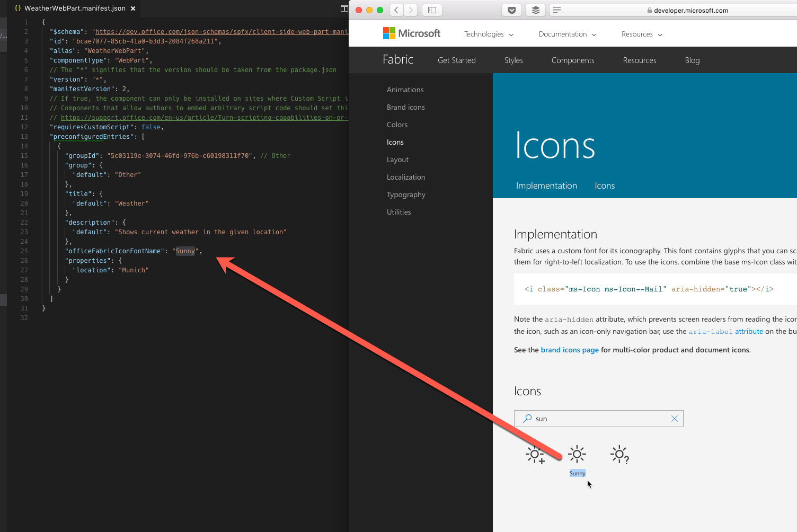Click the SunAdd plus sun icon
Image resolution: width=797 pixels, height=532 pixels.
(535, 454)
